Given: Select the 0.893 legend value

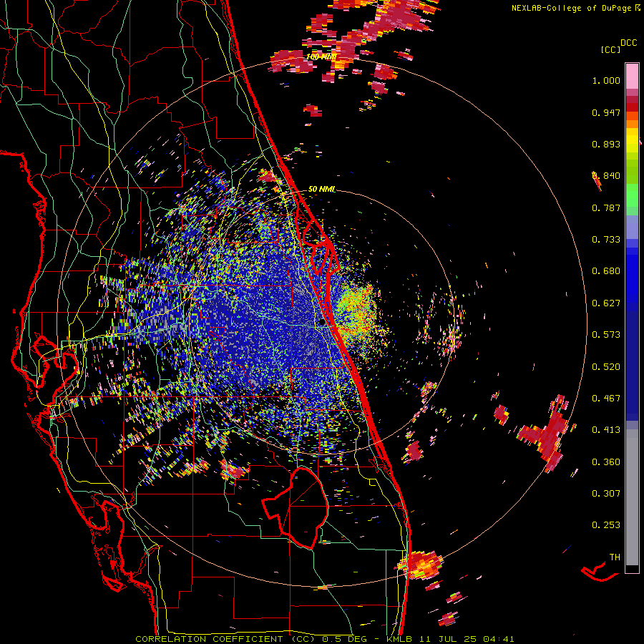Looking at the screenshot, I should pyautogui.click(x=606, y=144).
